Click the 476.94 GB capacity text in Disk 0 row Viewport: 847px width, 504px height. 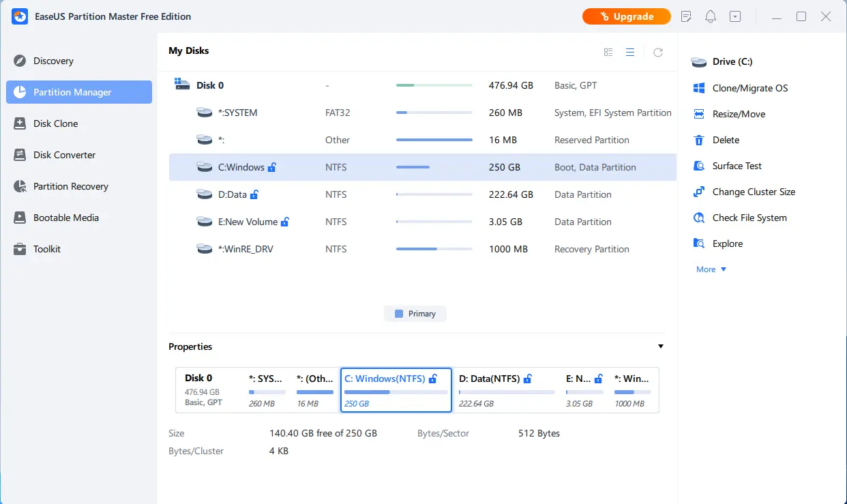[511, 85]
